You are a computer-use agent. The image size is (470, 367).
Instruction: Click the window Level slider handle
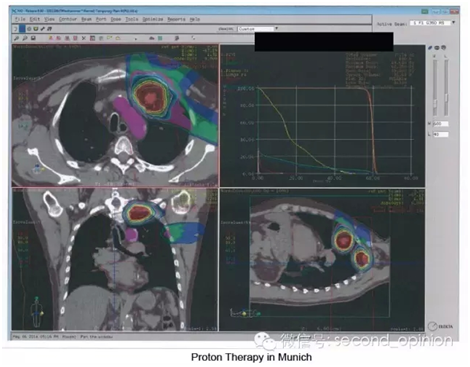coord(446,99)
